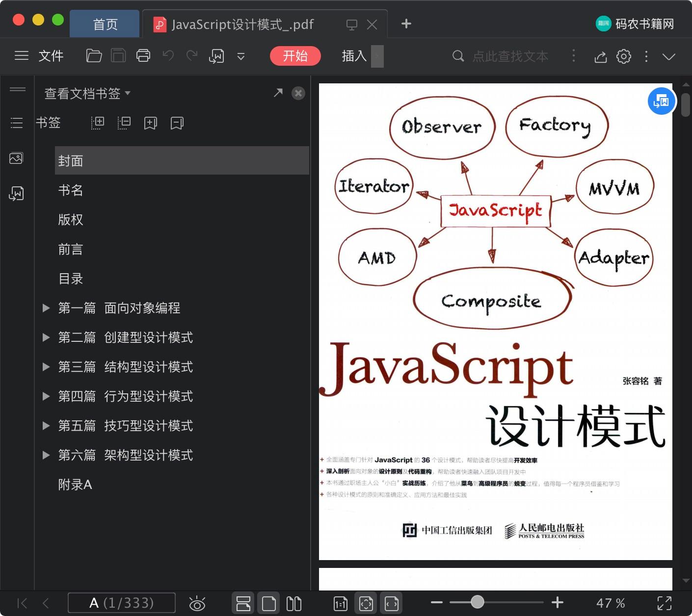Open the quick access toolbar dropdown arrow
Screen dimensions: 692x616
pyautogui.click(x=241, y=56)
